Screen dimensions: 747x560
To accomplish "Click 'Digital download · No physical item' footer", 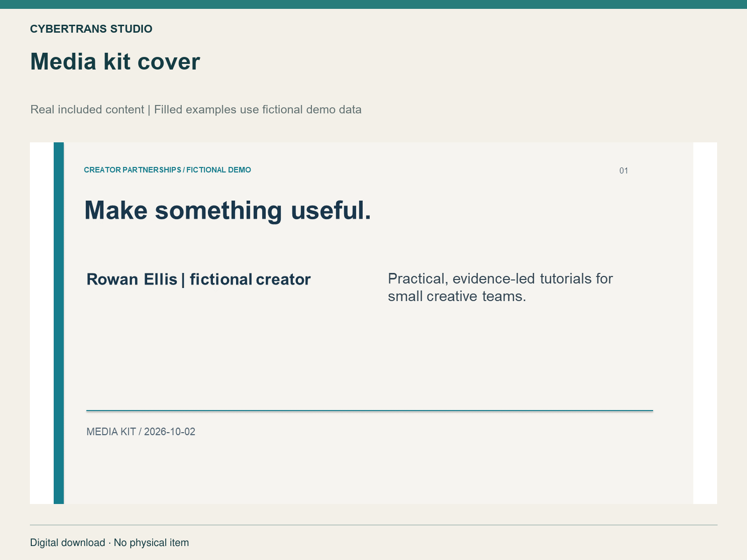I will (109, 543).
